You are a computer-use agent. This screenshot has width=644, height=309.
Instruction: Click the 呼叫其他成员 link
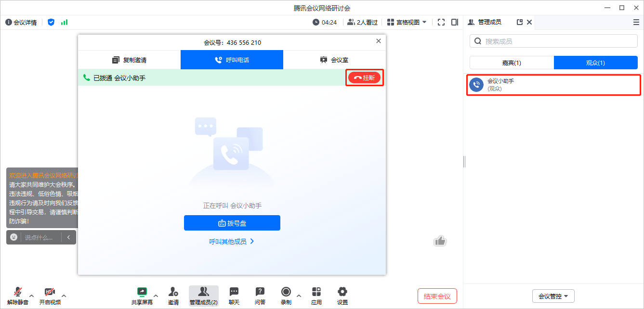pos(232,242)
